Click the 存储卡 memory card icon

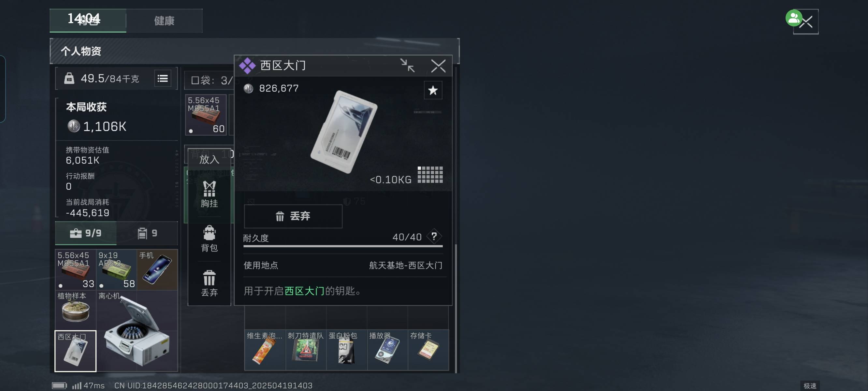pyautogui.click(x=428, y=350)
